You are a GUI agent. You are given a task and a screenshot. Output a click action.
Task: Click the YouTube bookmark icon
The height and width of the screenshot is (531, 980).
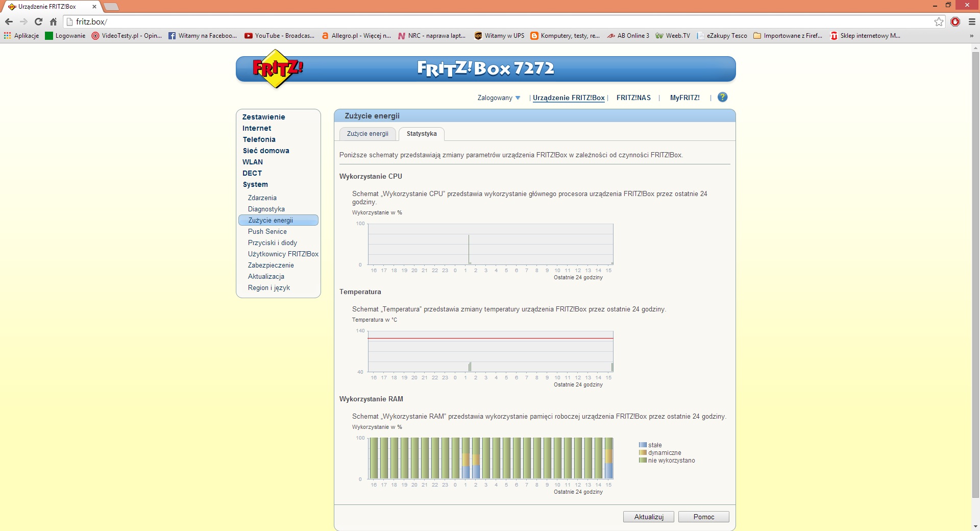pos(248,36)
